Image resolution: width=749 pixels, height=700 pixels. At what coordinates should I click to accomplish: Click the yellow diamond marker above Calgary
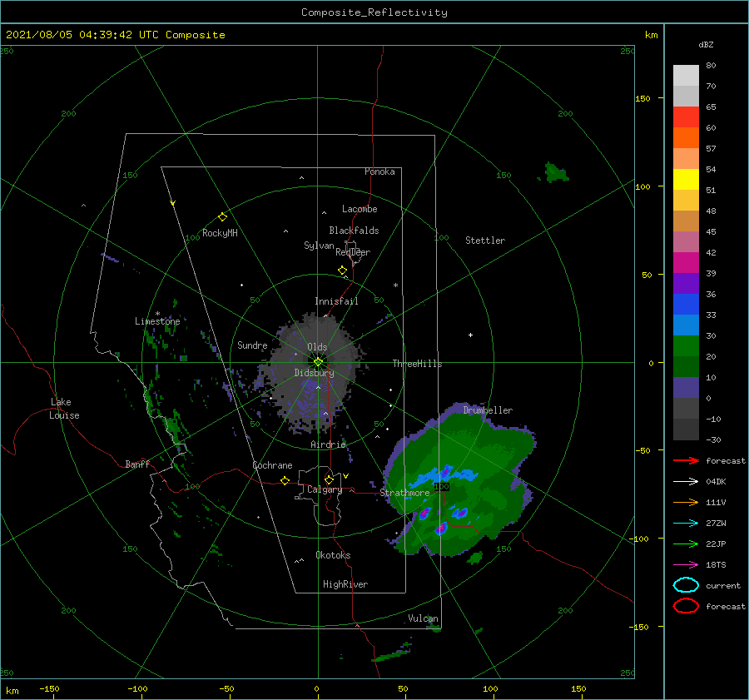pos(329,479)
